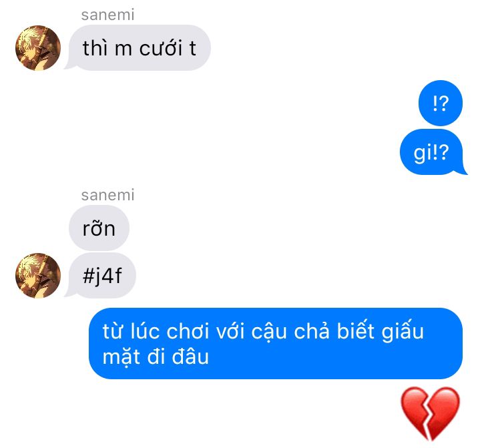Click the hashtag symbol in '#j4f'
Image resolution: width=480 pixels, height=448 pixels.
89,276
